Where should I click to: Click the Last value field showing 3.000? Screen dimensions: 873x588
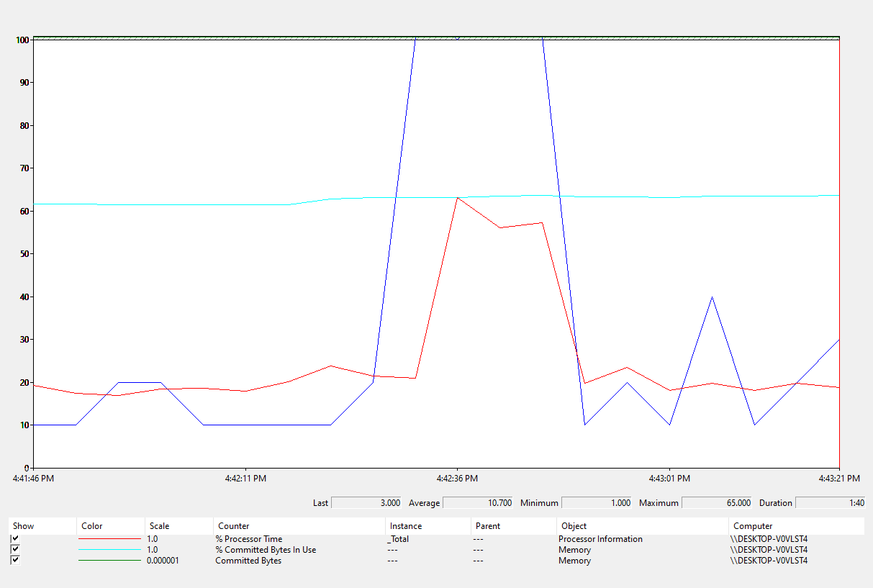(x=366, y=502)
